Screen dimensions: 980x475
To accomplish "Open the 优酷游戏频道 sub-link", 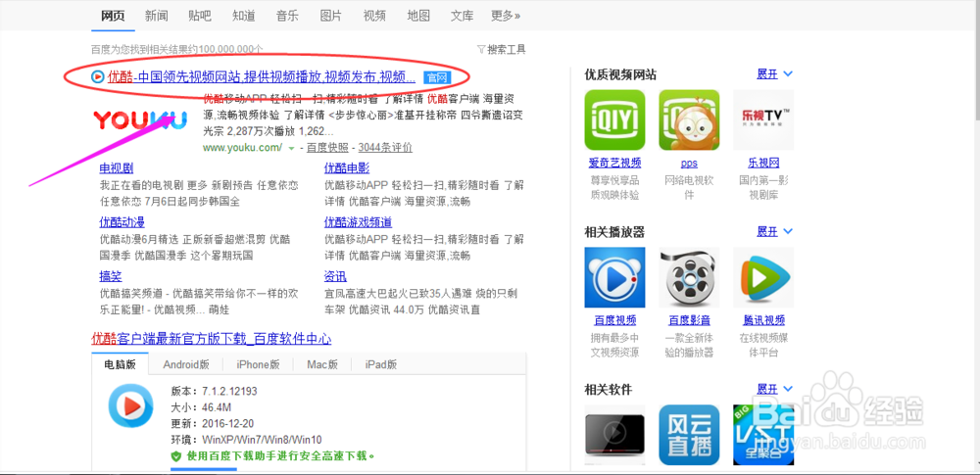I will 358,222.
